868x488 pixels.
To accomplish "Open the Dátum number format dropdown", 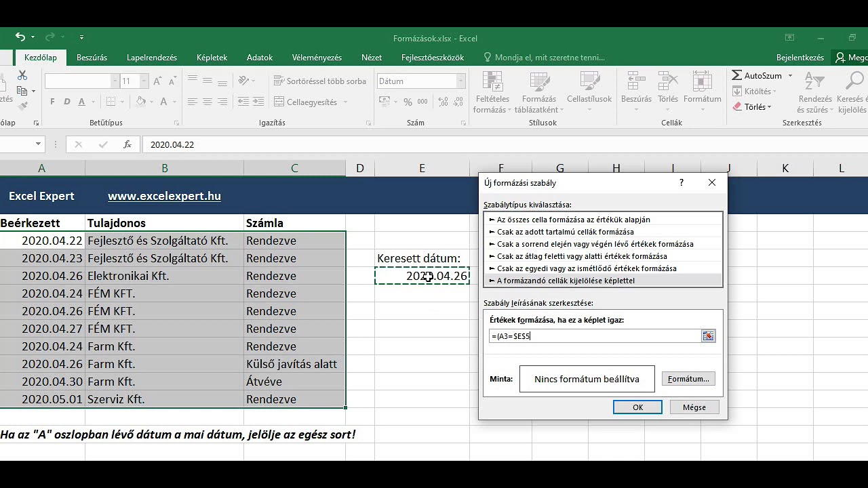I will [461, 81].
